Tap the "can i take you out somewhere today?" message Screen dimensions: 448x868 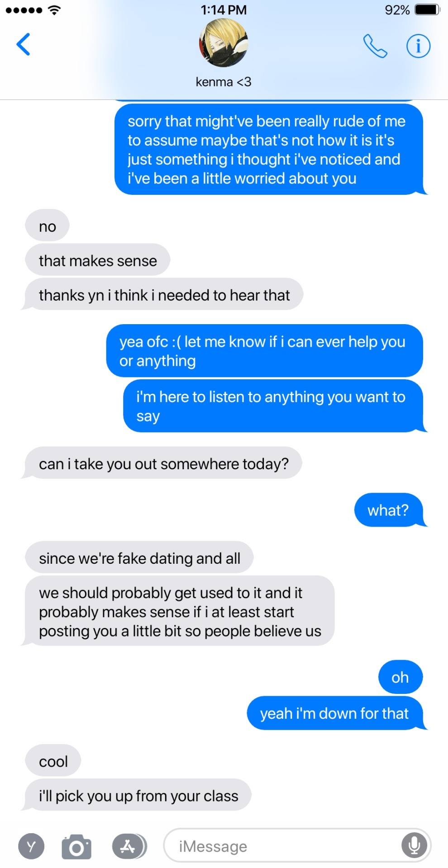click(x=163, y=463)
